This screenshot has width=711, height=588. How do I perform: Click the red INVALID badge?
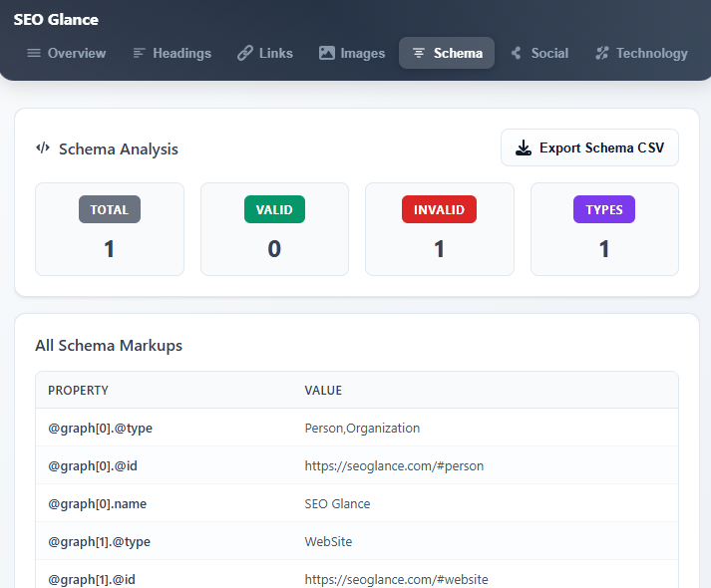click(x=440, y=209)
